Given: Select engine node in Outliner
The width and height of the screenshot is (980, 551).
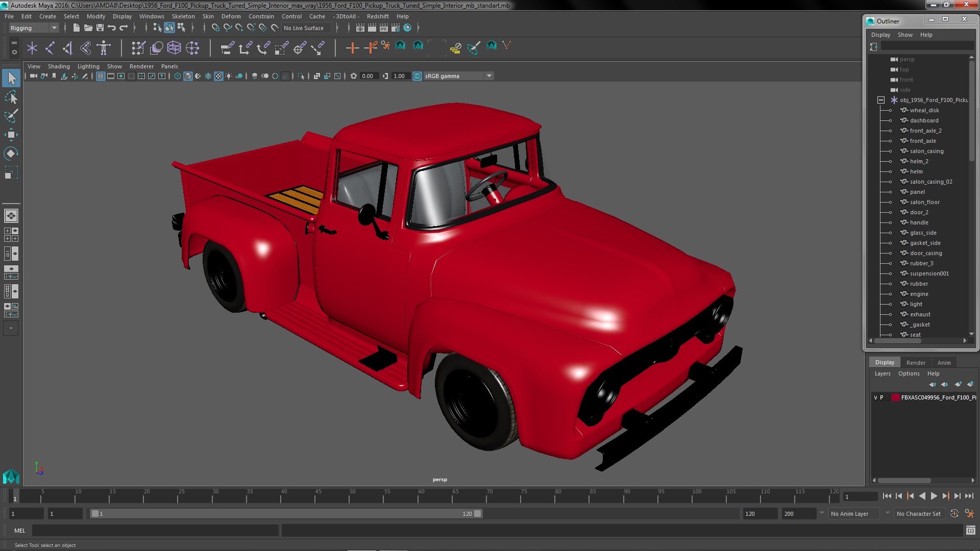Looking at the screenshot, I should click(919, 294).
